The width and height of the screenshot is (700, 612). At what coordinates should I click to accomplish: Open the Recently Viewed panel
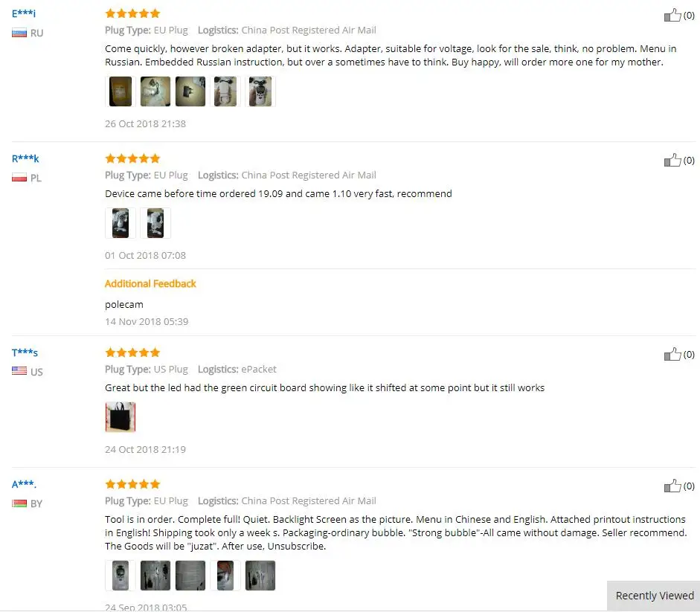coord(654,596)
